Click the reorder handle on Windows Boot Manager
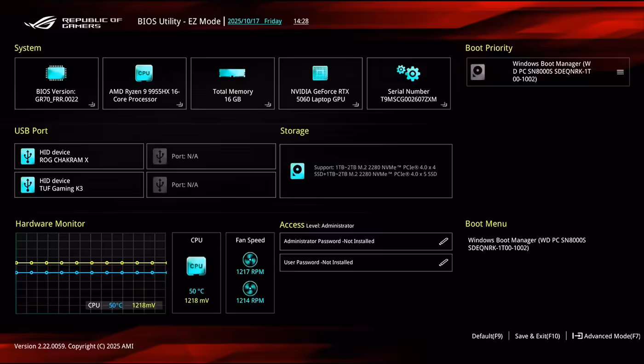Viewport: 644px width, 364px height. click(x=620, y=72)
